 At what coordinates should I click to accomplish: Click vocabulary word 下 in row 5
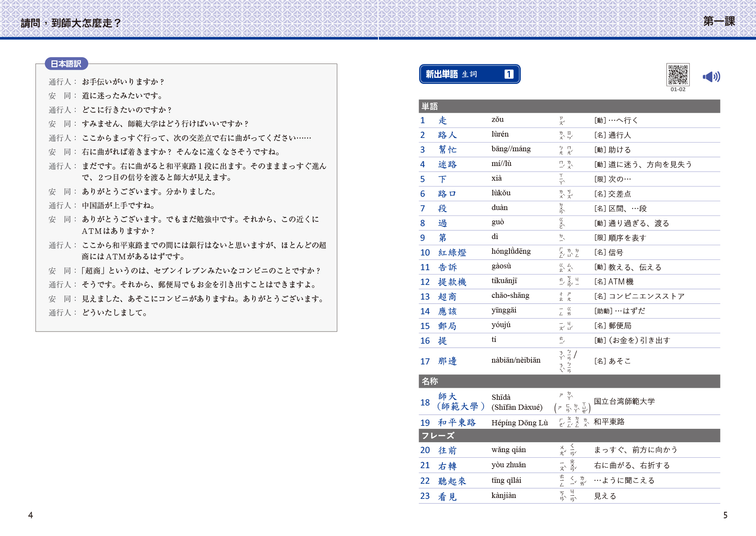pyautogui.click(x=442, y=179)
